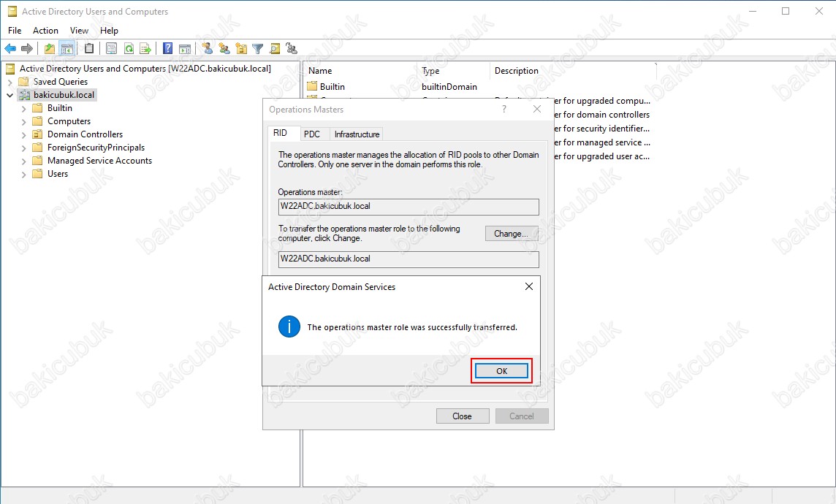This screenshot has width=836, height=504.
Task: Click the Find objects magnifier icon
Action: pyautogui.click(x=275, y=48)
